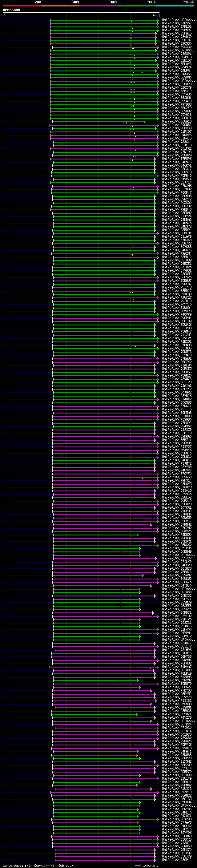
Task: Click hit label UniRef100_C1FID7
Action: click(177, 132)
